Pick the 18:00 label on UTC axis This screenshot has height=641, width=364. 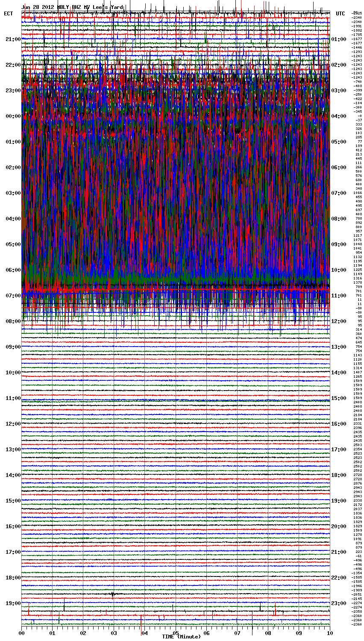(338, 475)
